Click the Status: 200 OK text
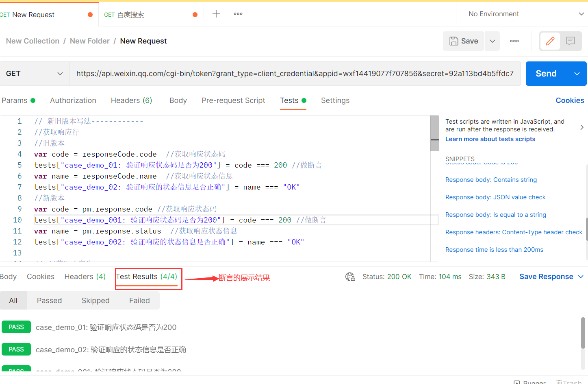 click(x=387, y=277)
